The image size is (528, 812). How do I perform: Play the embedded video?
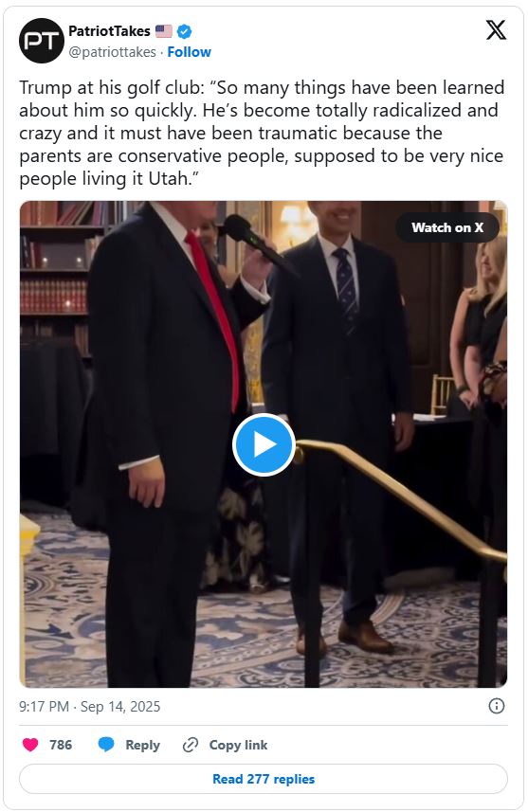(x=264, y=444)
